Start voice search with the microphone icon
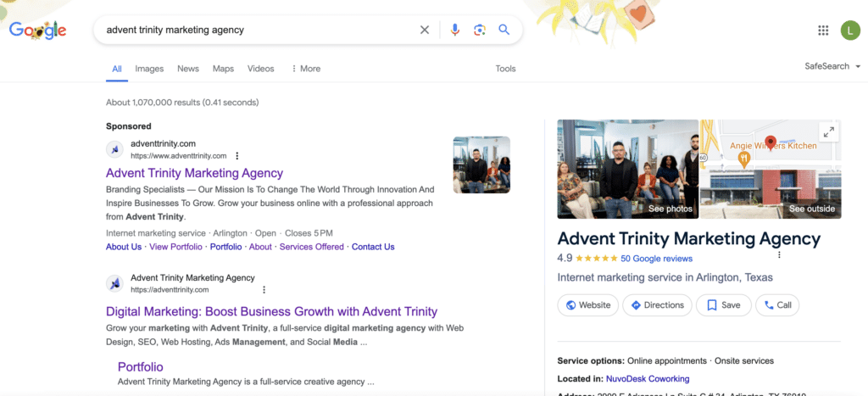 point(455,30)
